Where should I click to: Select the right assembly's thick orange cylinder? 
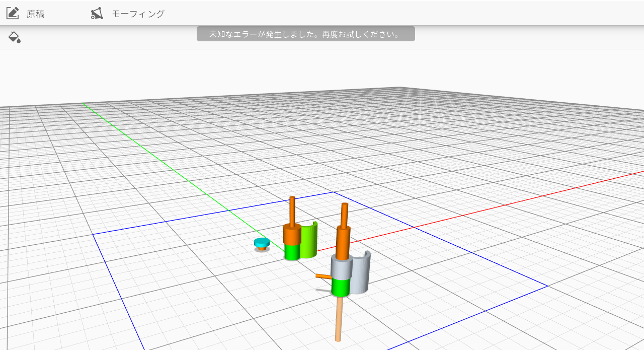coord(343,241)
